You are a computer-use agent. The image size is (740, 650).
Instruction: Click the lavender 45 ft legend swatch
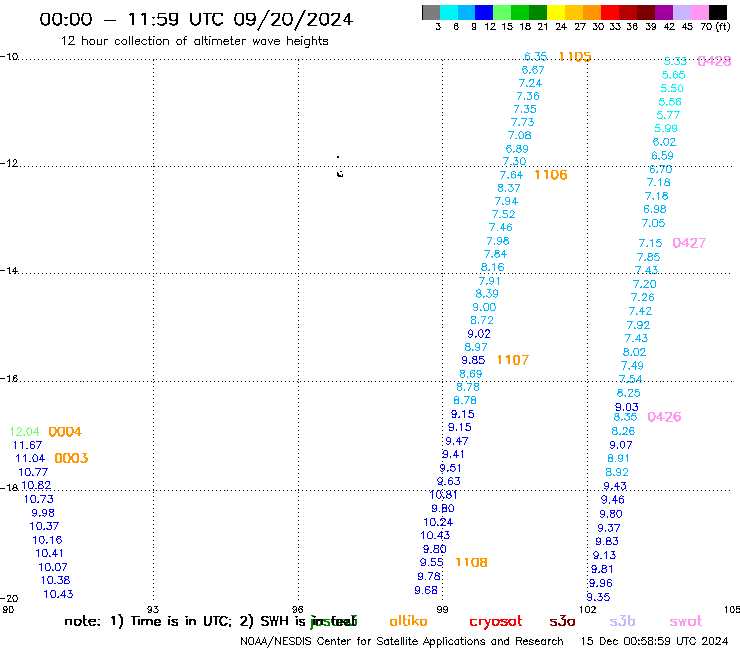click(682, 12)
